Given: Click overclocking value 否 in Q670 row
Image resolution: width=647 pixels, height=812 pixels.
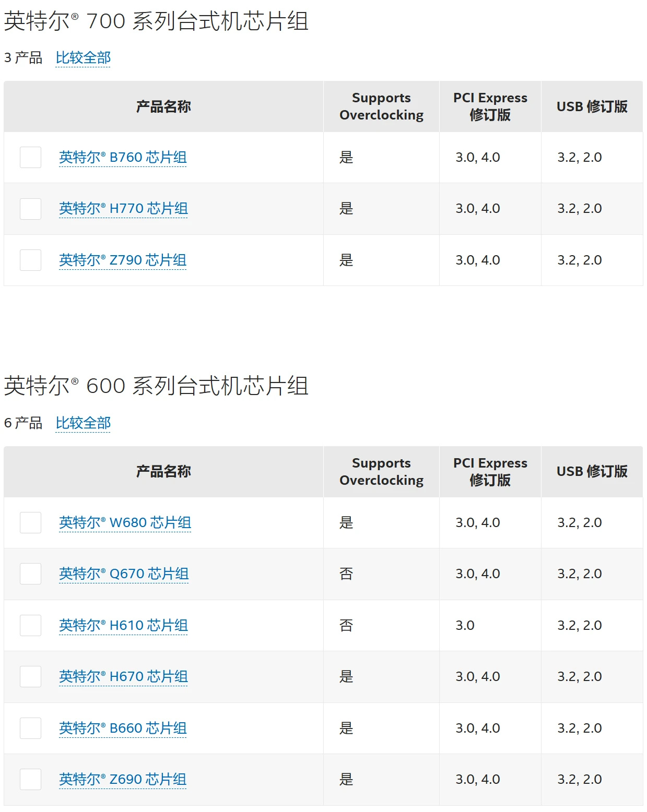Looking at the screenshot, I should point(346,574).
